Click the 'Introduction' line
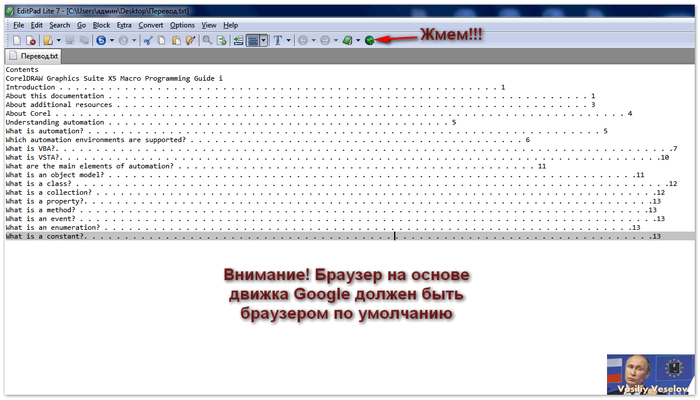 coord(255,87)
